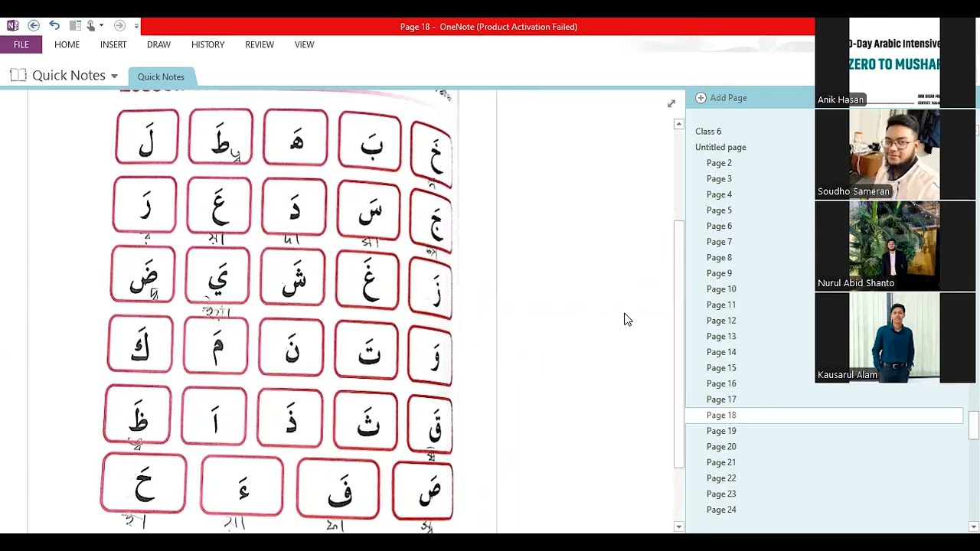This screenshot has width=980, height=551.
Task: Click note canvas scrollbar up arrow
Action: (x=678, y=124)
